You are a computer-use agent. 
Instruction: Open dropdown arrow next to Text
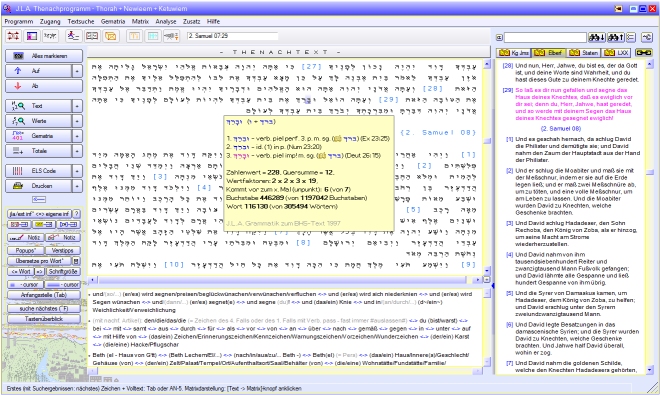[x=77, y=106]
